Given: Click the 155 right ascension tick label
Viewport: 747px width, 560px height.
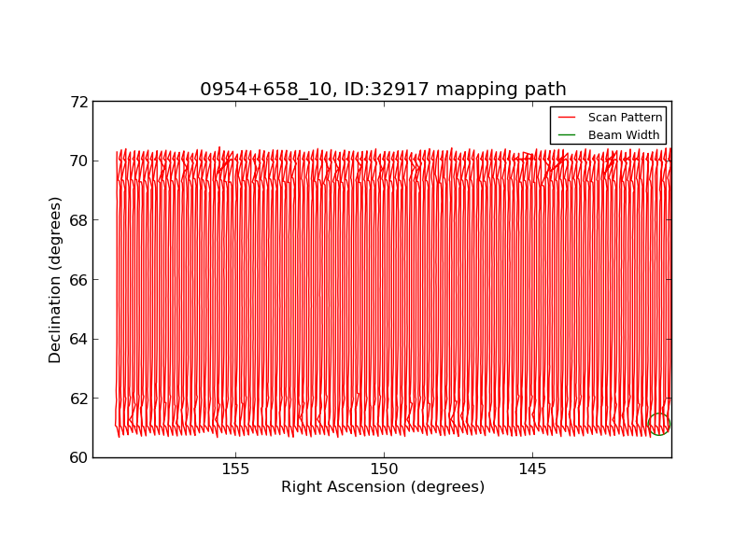Looking at the screenshot, I should (235, 469).
